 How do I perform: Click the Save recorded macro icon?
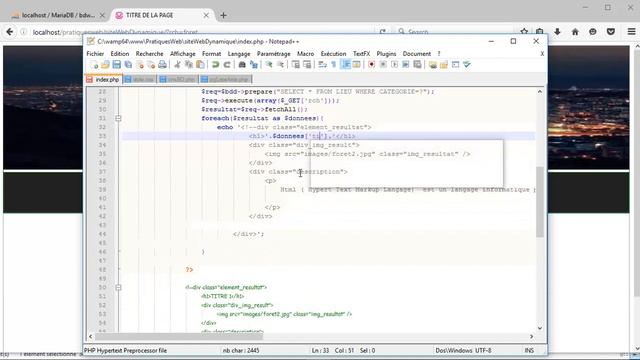point(417,64)
